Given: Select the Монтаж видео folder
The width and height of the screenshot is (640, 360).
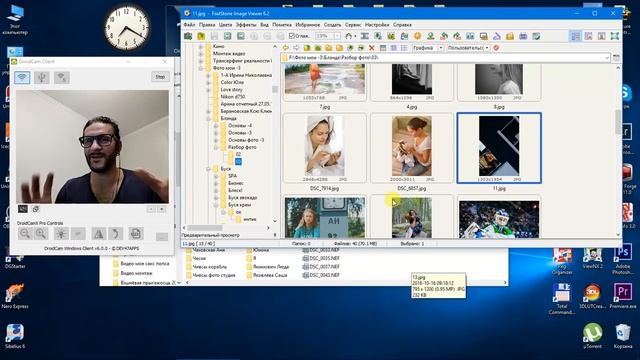Looking at the screenshot, I should 229,54.
